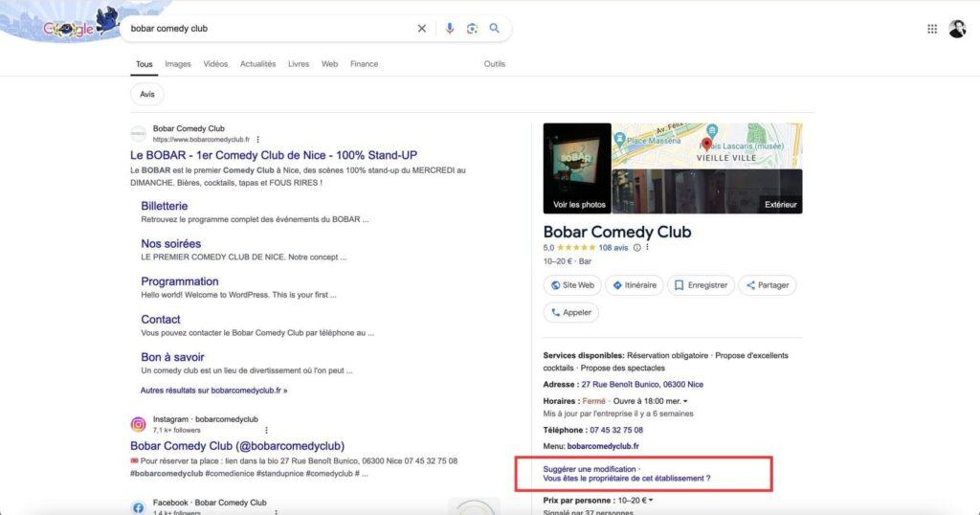The height and width of the screenshot is (515, 980).
Task: Call the venue with the Appeler button
Action: (570, 312)
